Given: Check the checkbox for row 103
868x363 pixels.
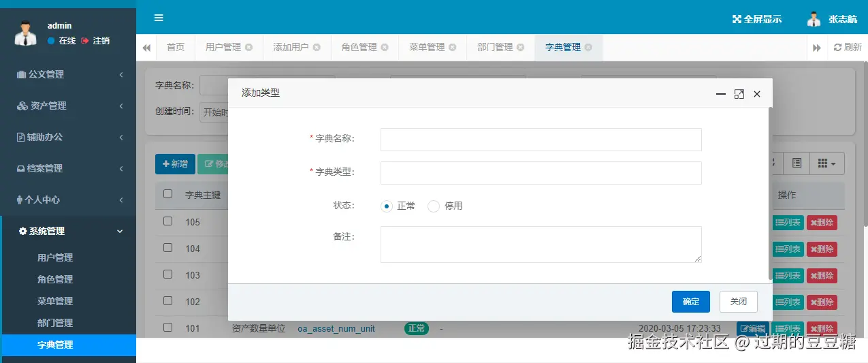Looking at the screenshot, I should click(168, 274).
